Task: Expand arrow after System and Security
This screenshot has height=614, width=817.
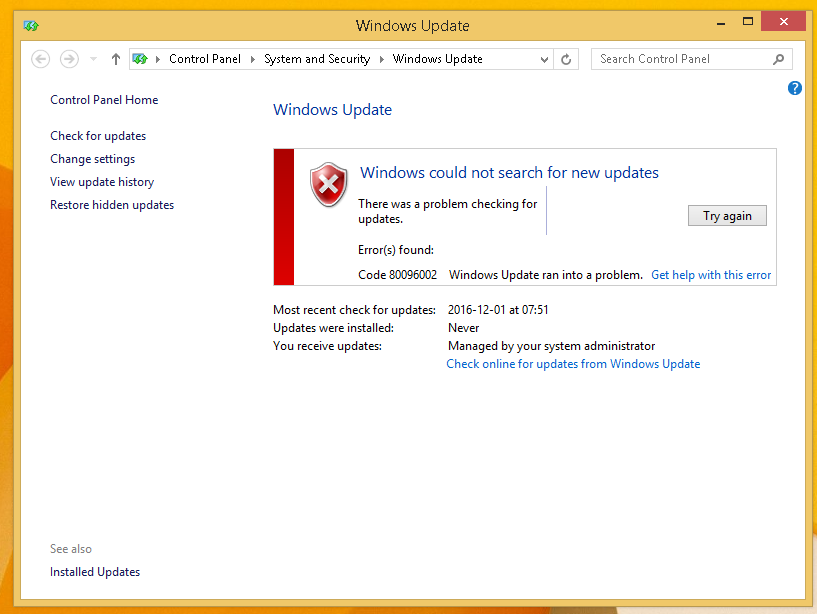Action: (x=381, y=59)
